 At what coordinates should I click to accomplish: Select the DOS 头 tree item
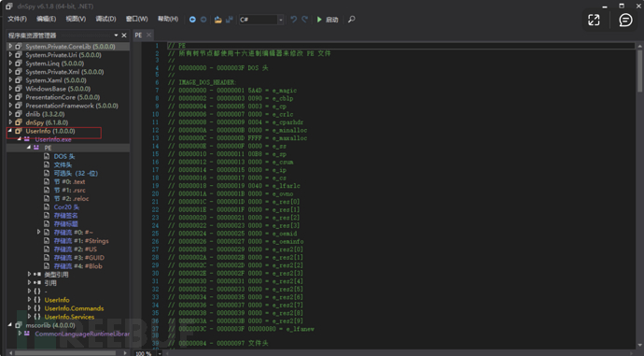pos(64,156)
